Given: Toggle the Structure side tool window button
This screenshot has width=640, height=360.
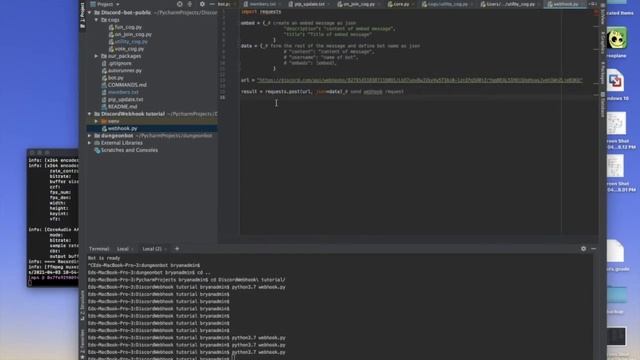Looking at the screenshot, I should [82, 305].
